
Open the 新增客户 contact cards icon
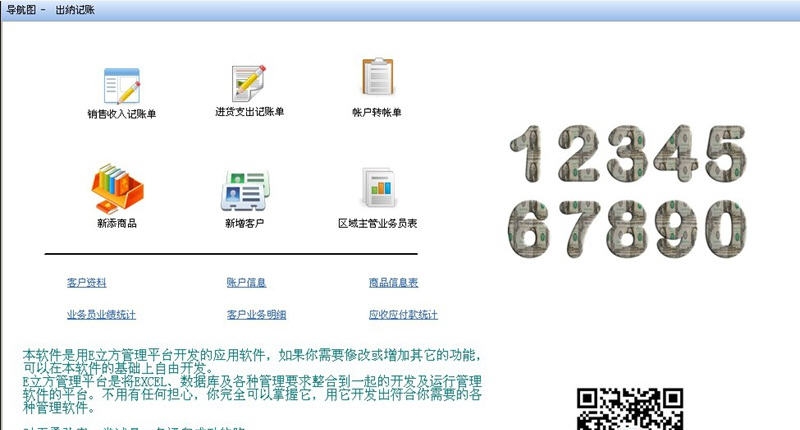pyautogui.click(x=245, y=191)
